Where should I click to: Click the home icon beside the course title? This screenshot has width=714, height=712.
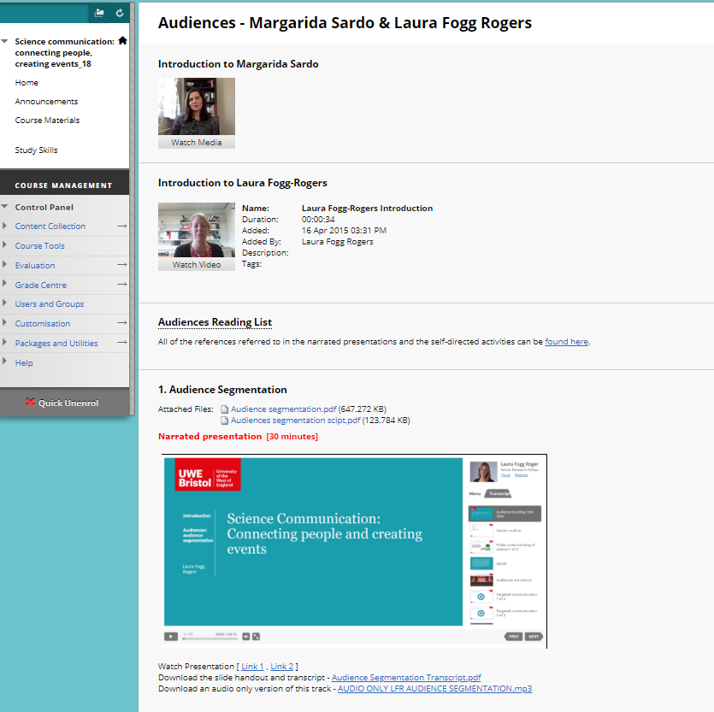coord(122,41)
